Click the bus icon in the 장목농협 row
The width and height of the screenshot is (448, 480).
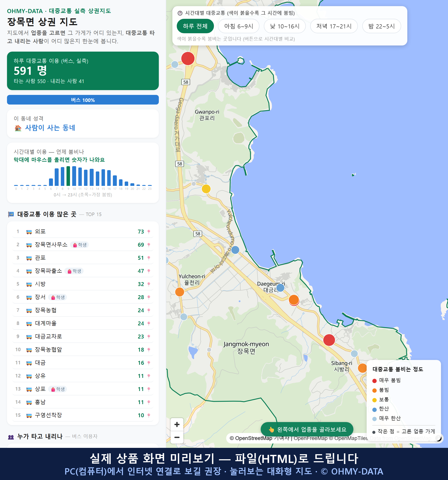coord(29,311)
